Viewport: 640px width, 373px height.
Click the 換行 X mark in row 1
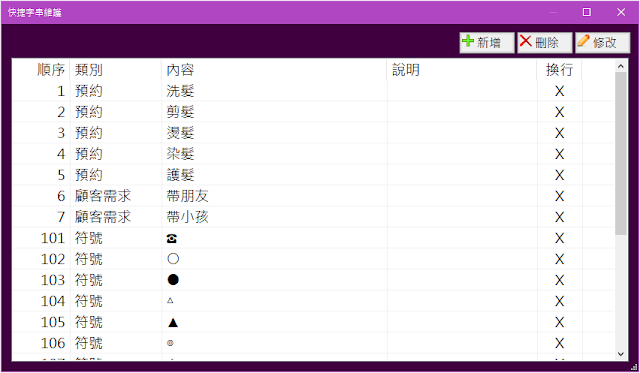click(x=560, y=91)
